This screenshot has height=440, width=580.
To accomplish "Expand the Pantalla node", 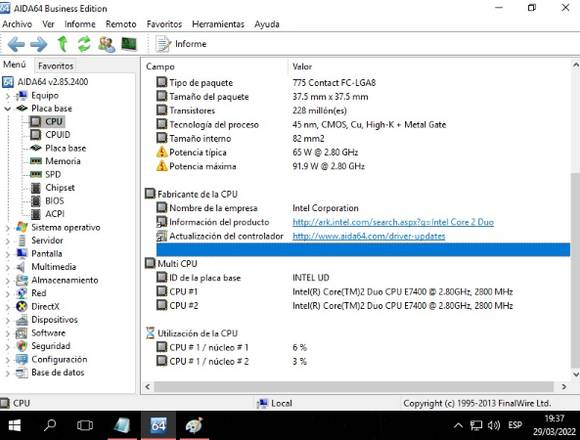I will (x=7, y=254).
